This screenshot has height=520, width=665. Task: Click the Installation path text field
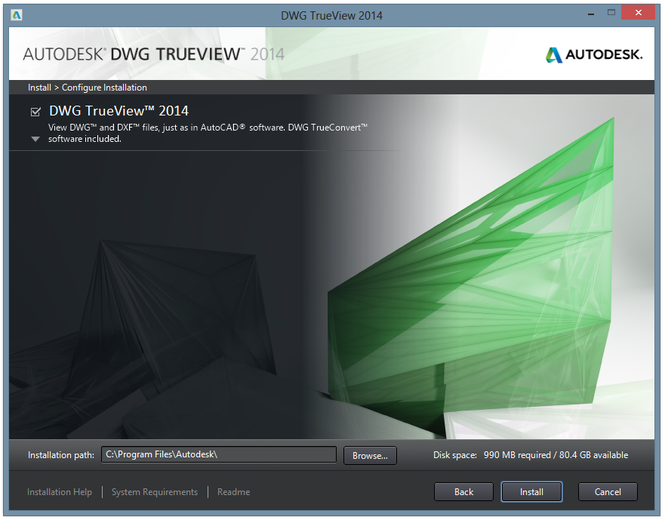click(219, 455)
